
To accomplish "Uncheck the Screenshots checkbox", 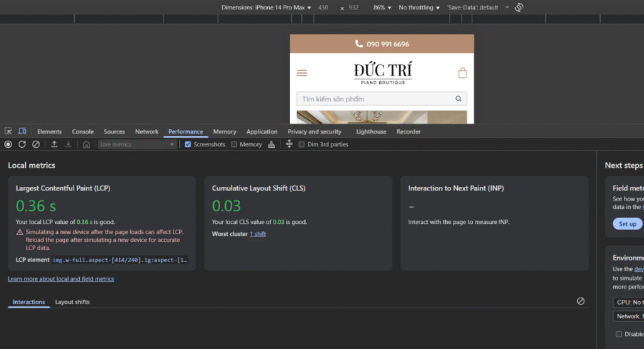I will point(188,145).
